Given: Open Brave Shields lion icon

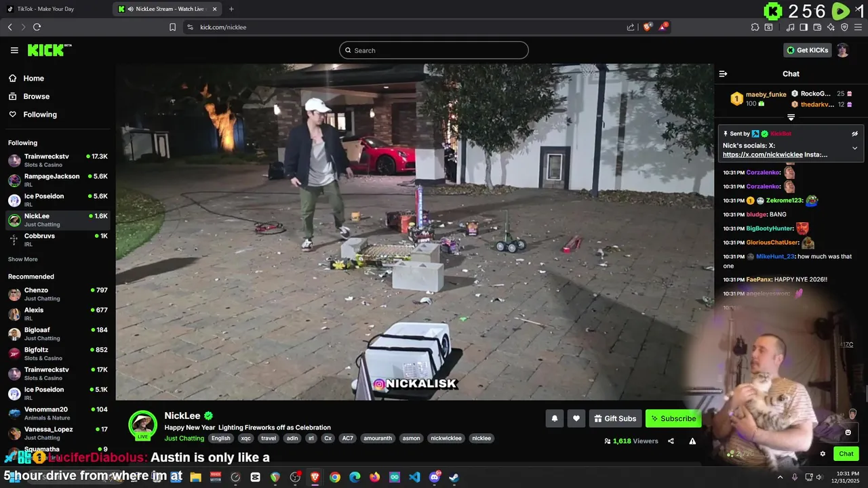Looking at the screenshot, I should [x=648, y=27].
